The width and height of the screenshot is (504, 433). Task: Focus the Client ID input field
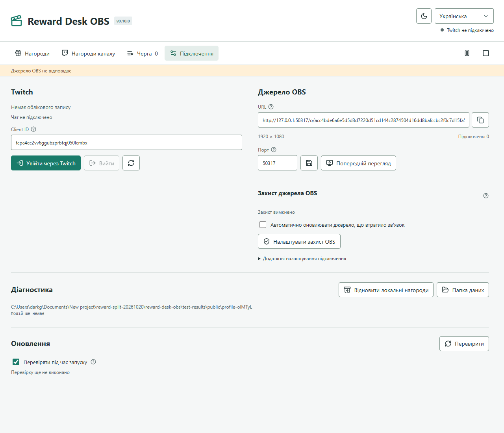(126, 142)
